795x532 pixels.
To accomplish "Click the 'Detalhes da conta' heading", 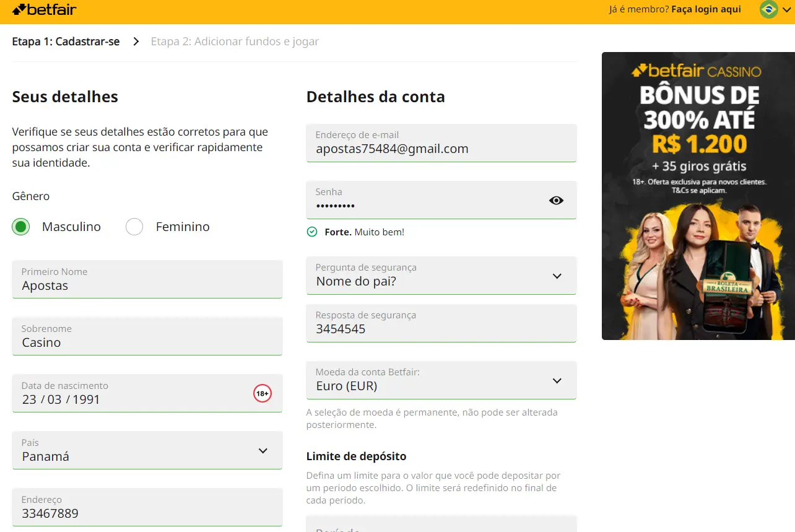I will tap(376, 97).
